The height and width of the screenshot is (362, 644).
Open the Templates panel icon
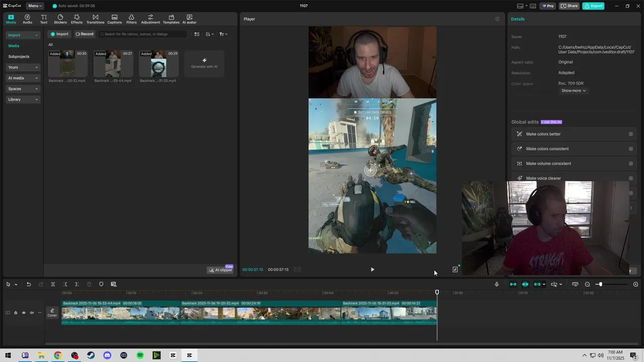click(171, 19)
